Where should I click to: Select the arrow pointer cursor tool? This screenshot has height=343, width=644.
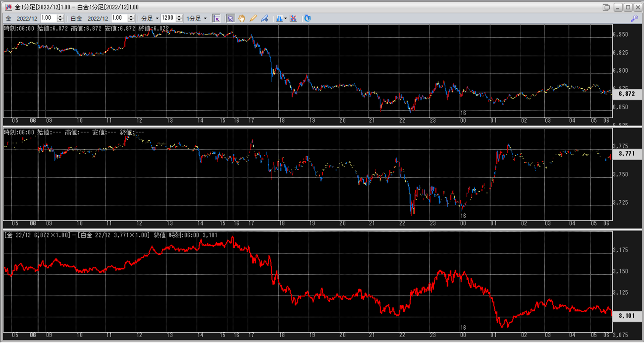click(x=230, y=18)
